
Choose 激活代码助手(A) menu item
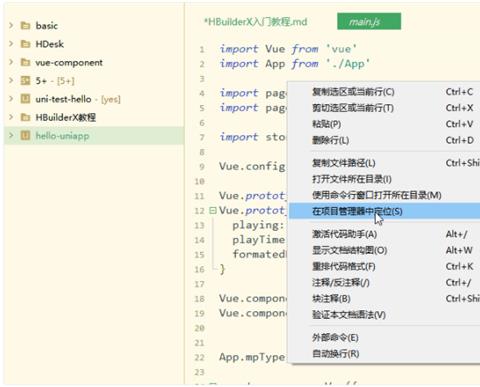(x=384, y=234)
